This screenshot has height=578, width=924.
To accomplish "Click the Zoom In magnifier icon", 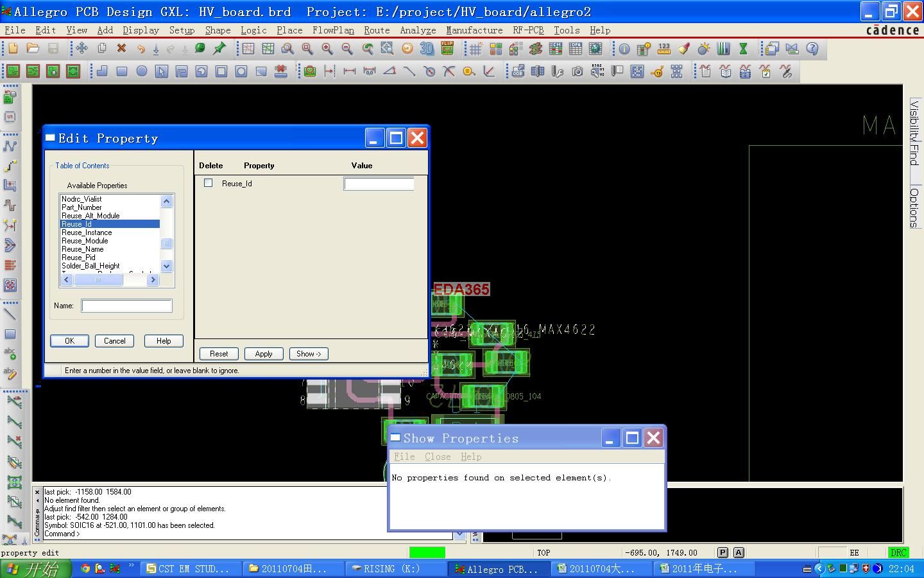I will tap(327, 48).
